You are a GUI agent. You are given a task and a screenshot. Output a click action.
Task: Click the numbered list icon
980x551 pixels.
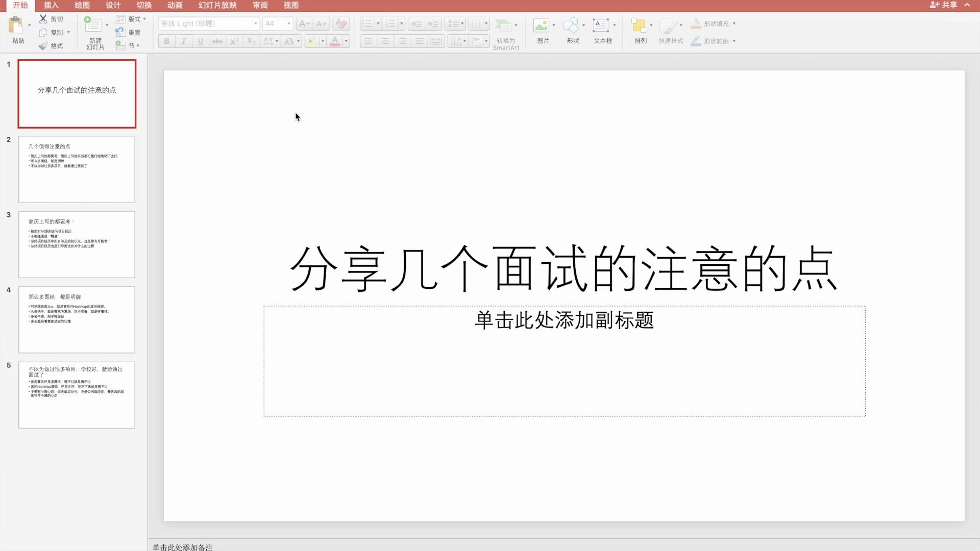(390, 23)
